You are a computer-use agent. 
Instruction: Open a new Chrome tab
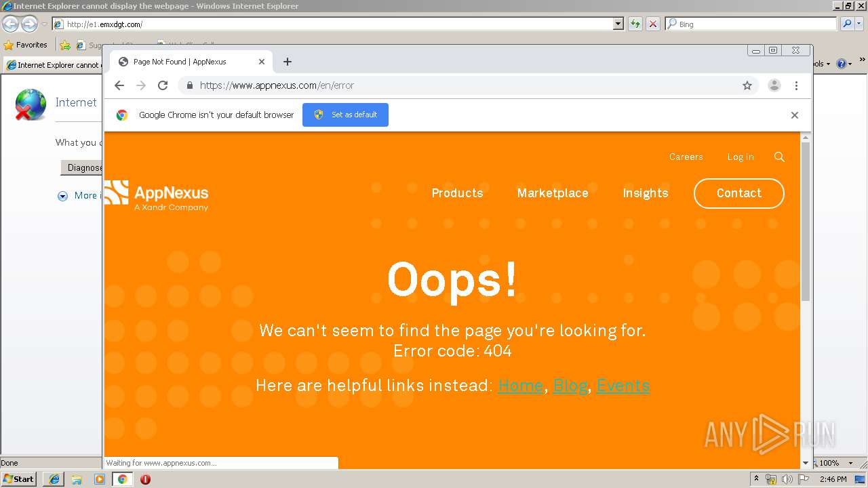(288, 62)
